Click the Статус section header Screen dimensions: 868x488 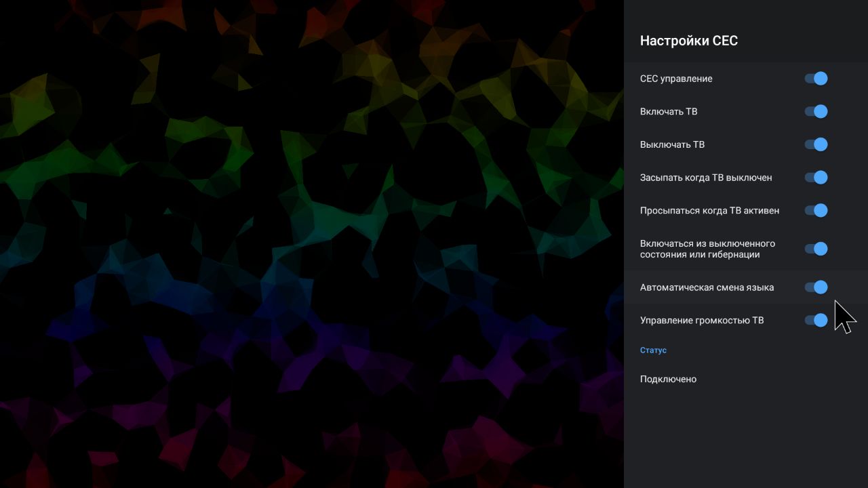(653, 350)
